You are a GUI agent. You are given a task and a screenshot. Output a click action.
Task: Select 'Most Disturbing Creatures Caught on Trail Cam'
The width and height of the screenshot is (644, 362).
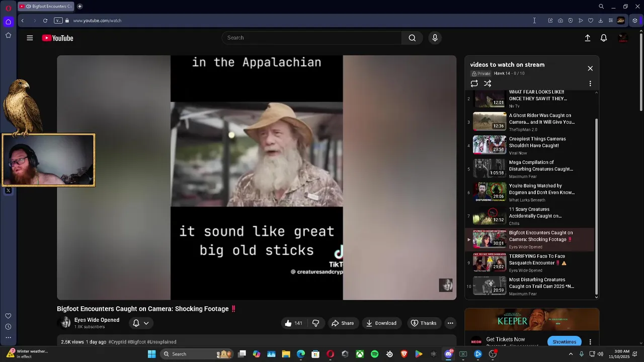click(x=529, y=287)
